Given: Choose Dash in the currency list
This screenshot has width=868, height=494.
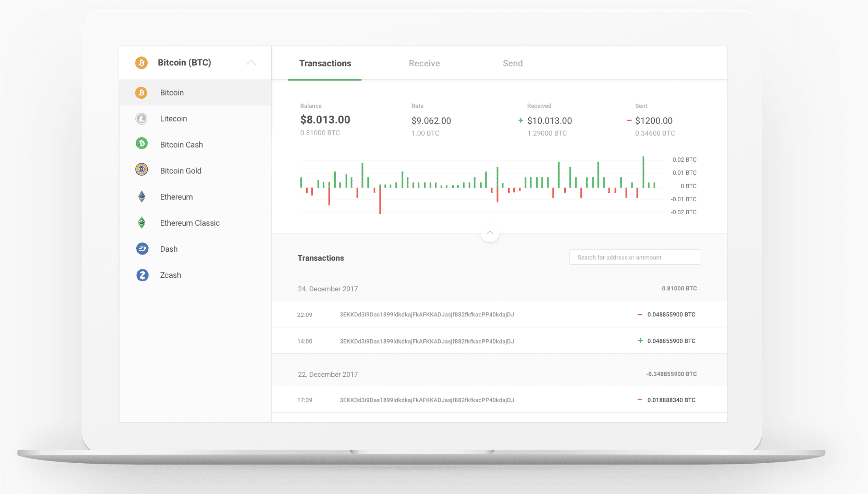Looking at the screenshot, I should (x=195, y=249).
